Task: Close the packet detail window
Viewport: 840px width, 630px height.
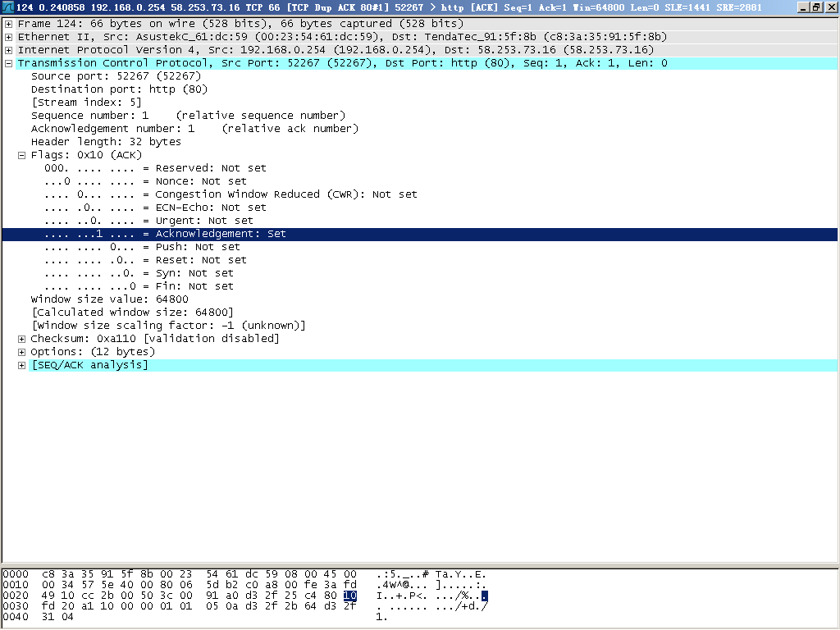Action: (830, 7)
